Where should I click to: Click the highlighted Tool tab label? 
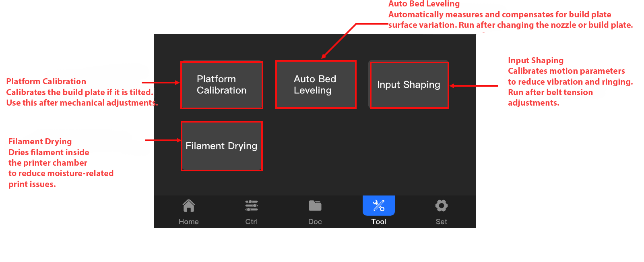[x=378, y=222]
